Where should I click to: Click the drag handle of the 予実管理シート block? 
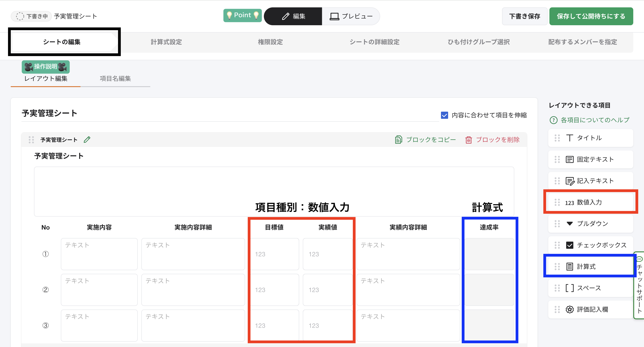31,140
